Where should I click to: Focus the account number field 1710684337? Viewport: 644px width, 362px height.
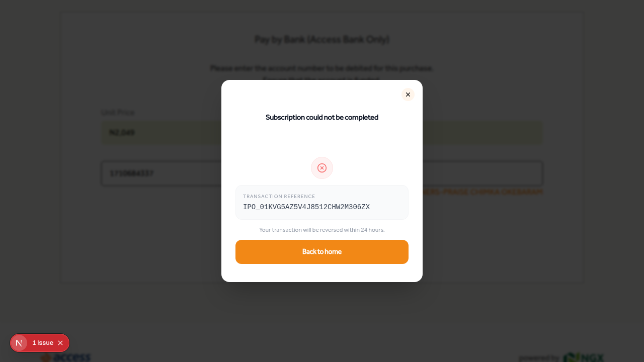161,173
